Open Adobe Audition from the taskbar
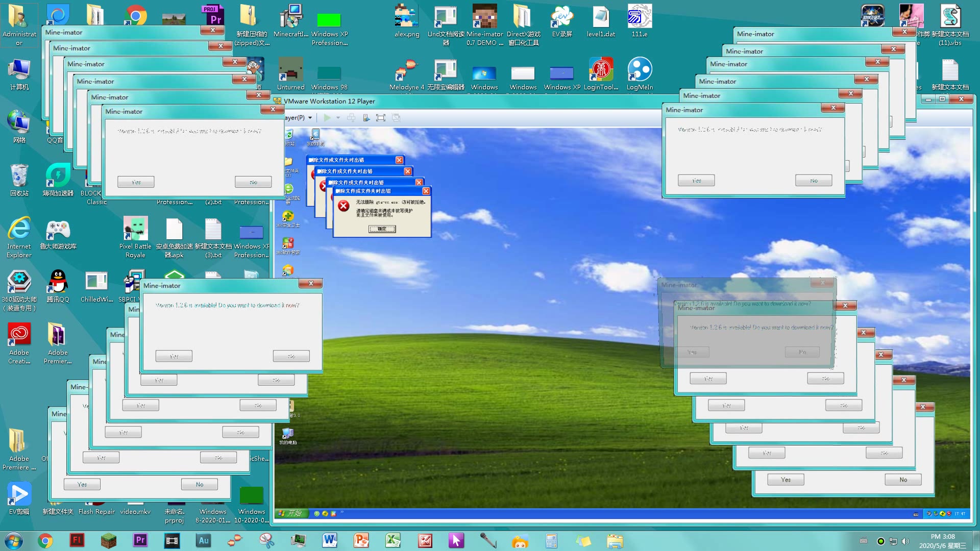The width and height of the screenshot is (980, 551). tap(203, 540)
